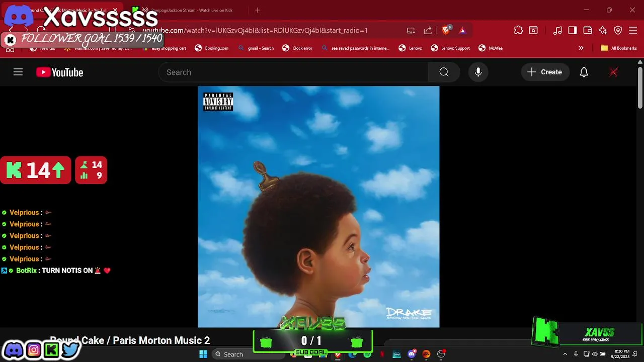This screenshot has width=644, height=362.
Task: Open the browser main hamburger menu
Action: (x=633, y=30)
